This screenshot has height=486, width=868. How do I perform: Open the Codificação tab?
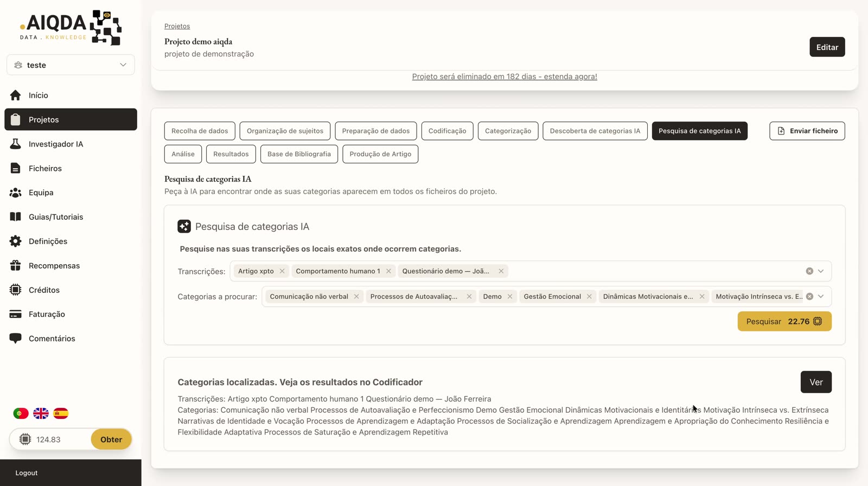click(447, 131)
